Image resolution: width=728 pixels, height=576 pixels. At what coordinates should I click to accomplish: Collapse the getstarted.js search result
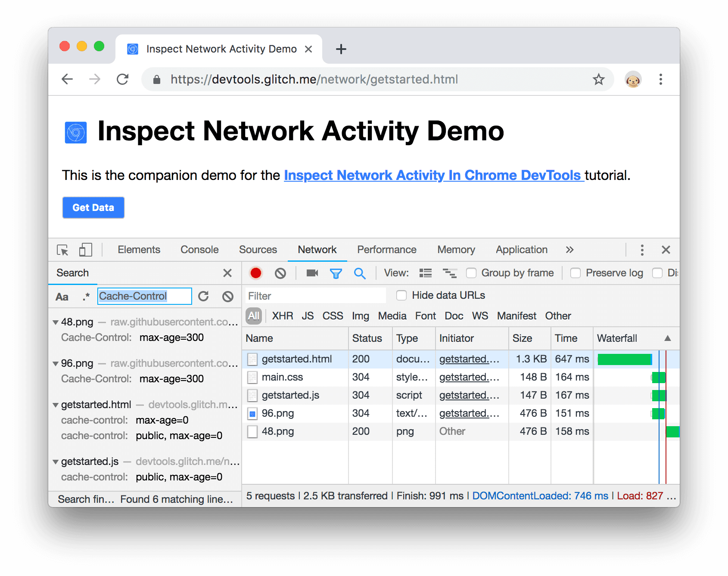click(x=55, y=461)
